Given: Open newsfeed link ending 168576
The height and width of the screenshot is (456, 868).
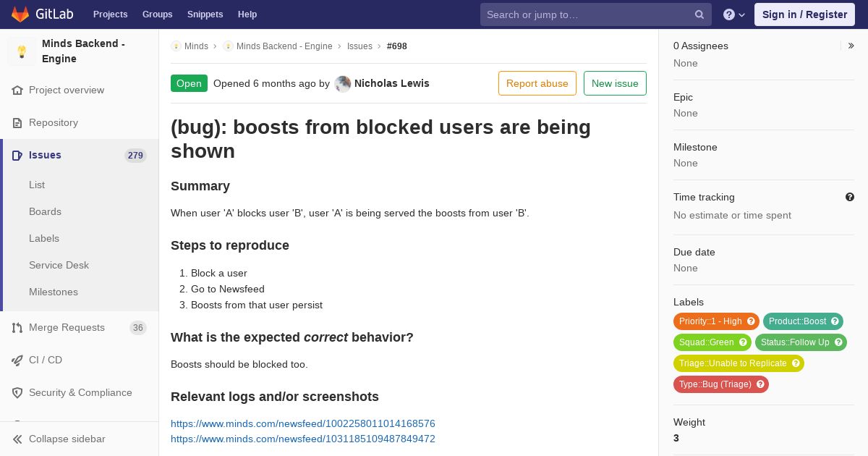Looking at the screenshot, I should pos(303,423).
